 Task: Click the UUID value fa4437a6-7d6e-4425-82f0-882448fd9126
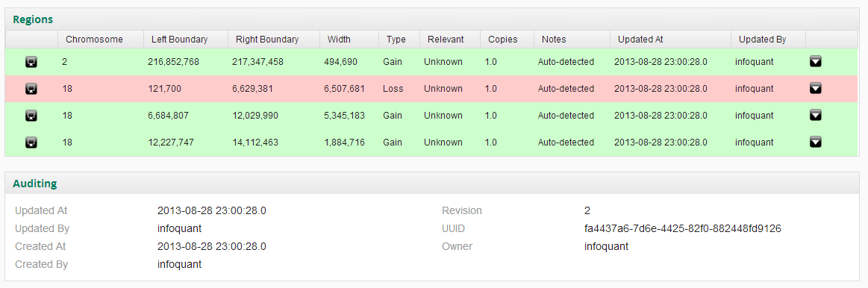click(x=683, y=228)
